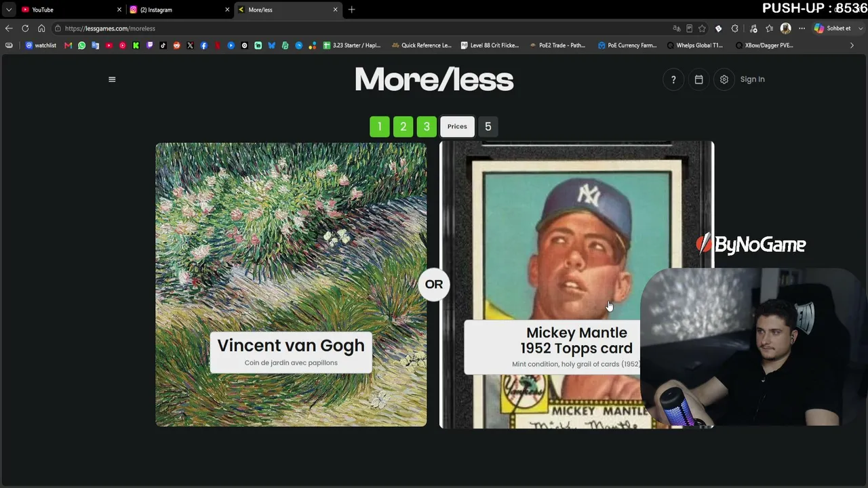Open the help question mark icon
The width and height of the screenshot is (868, 488).
click(673, 79)
